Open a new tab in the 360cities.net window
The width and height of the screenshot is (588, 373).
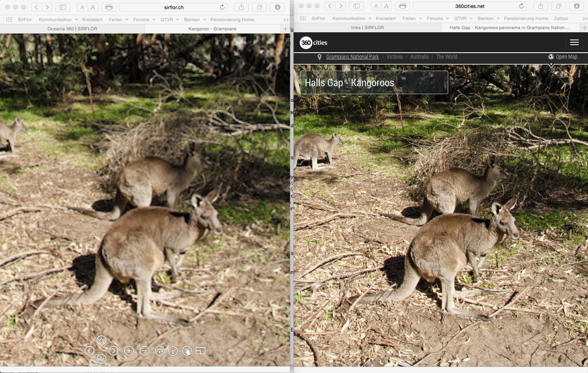tap(584, 28)
